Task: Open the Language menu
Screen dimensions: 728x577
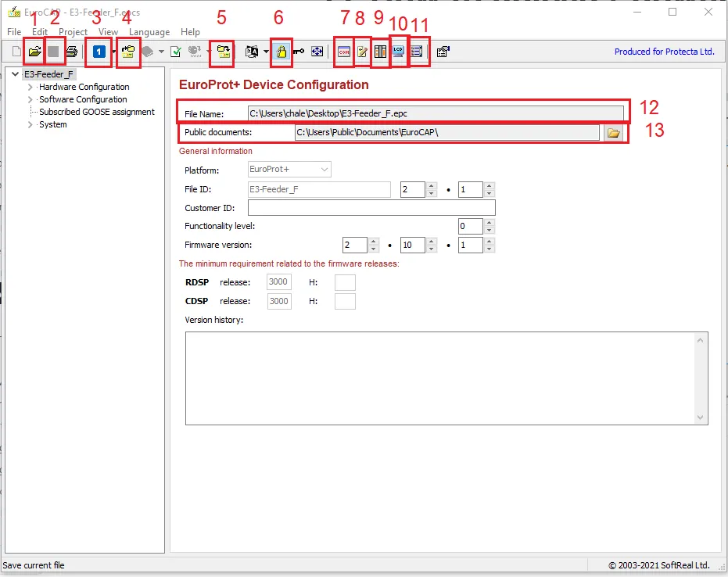Action: point(149,32)
